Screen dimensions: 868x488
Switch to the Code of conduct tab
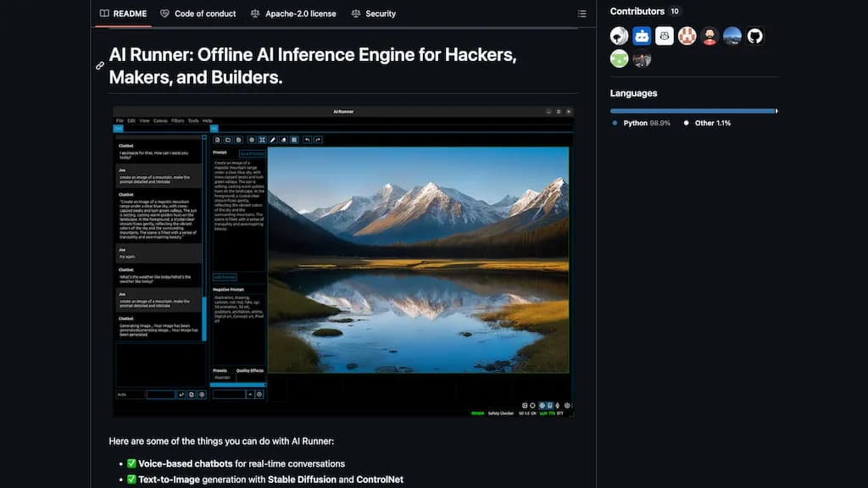point(198,14)
